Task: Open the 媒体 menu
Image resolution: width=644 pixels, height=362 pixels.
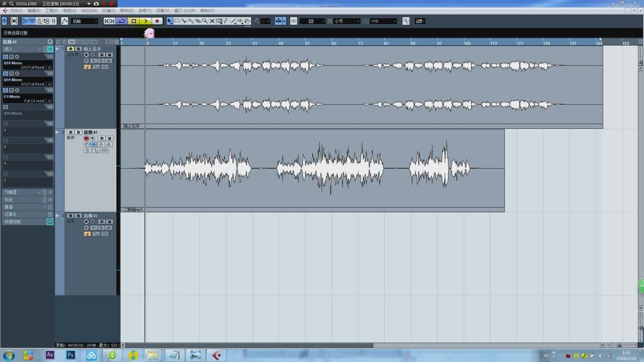Action: point(128,11)
